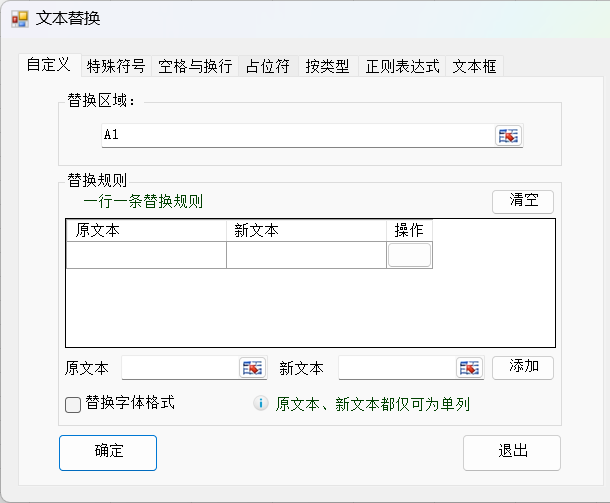Select the 自定义 tab
610x503 pixels.
click(x=48, y=65)
